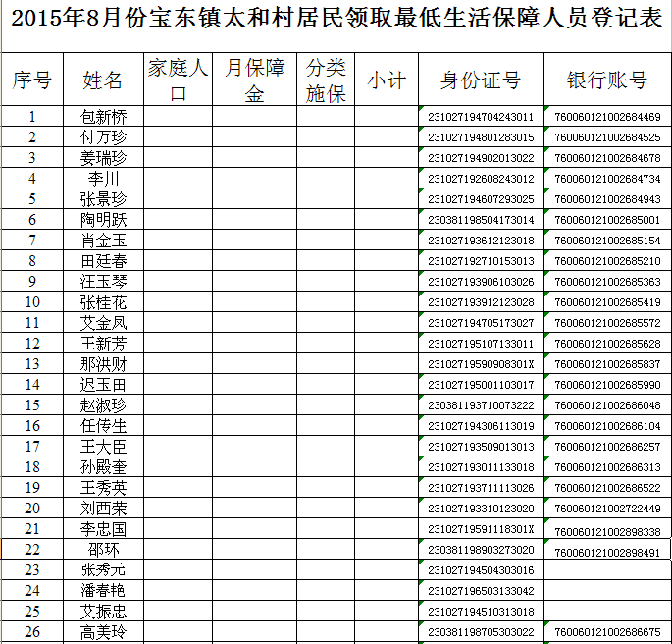Select name cell 迟玉田
This screenshot has width=672, height=644.
tap(103, 384)
